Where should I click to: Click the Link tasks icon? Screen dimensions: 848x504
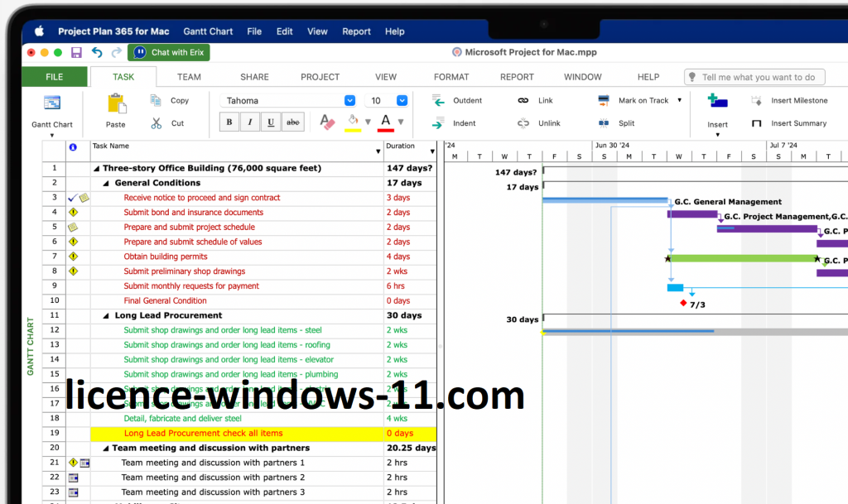click(523, 100)
